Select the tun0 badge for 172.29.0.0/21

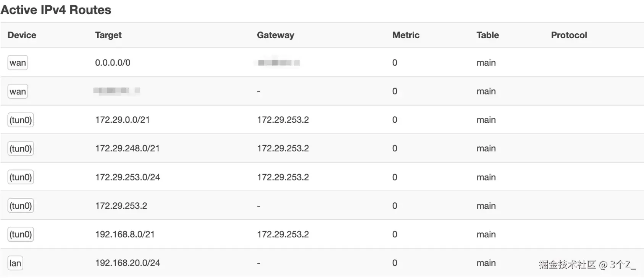click(21, 120)
